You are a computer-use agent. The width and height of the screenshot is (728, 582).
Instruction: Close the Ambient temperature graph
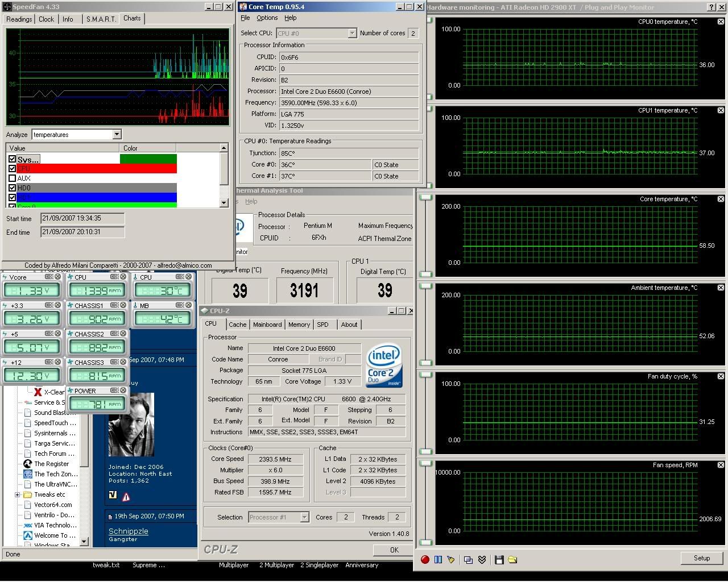[x=721, y=288]
